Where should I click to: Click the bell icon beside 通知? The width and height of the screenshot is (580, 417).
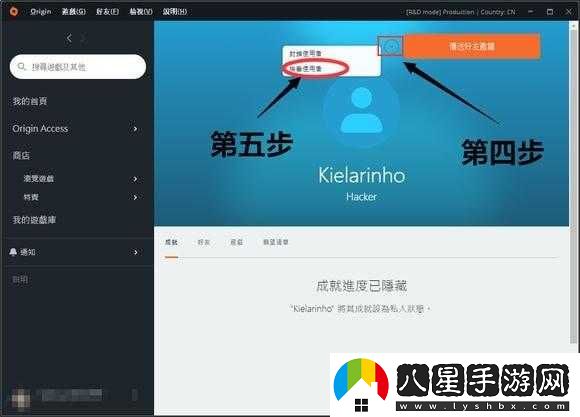coord(13,252)
